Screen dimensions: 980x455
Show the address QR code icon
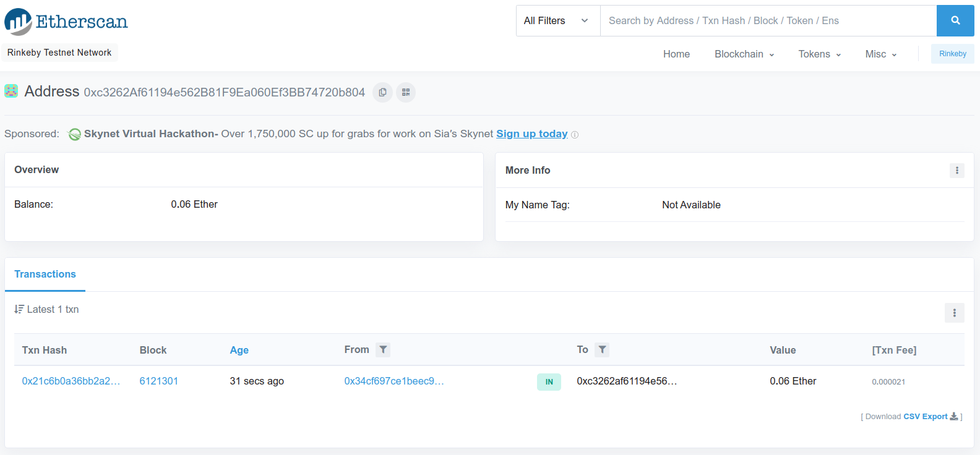coord(406,92)
